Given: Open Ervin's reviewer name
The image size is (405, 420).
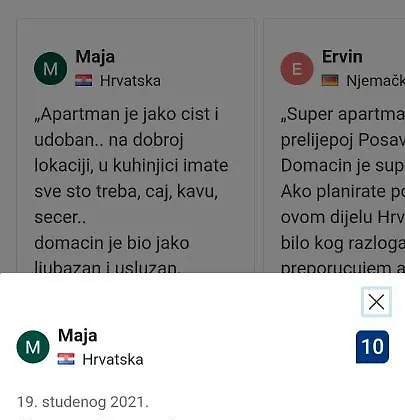Looking at the screenshot, I should coord(342,56).
